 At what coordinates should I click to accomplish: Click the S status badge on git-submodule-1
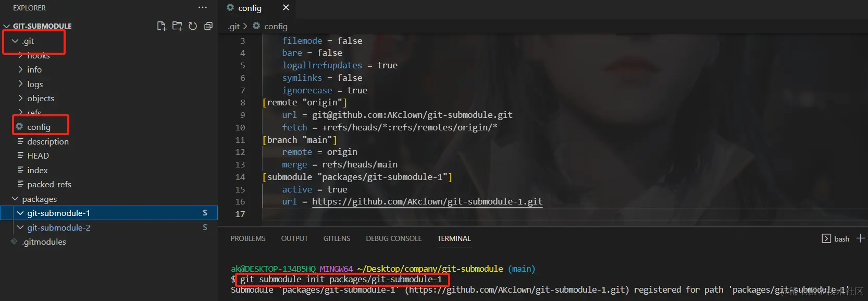pyautogui.click(x=205, y=213)
